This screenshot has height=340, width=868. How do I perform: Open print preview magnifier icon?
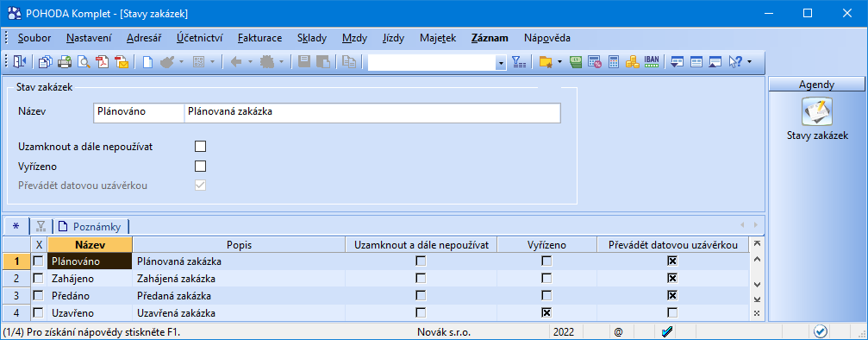(x=84, y=62)
